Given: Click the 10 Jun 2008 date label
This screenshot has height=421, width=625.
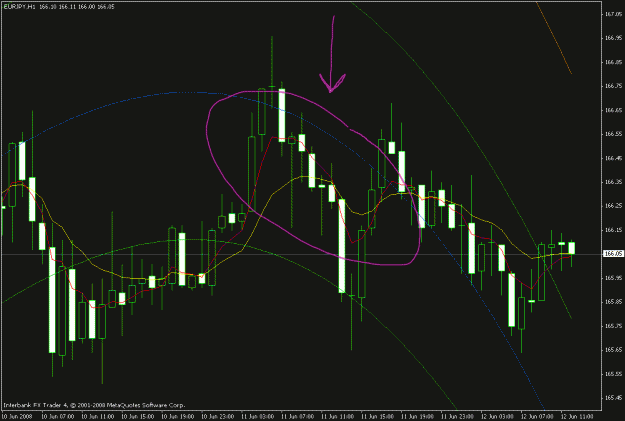Looking at the screenshot, I should [x=17, y=417].
